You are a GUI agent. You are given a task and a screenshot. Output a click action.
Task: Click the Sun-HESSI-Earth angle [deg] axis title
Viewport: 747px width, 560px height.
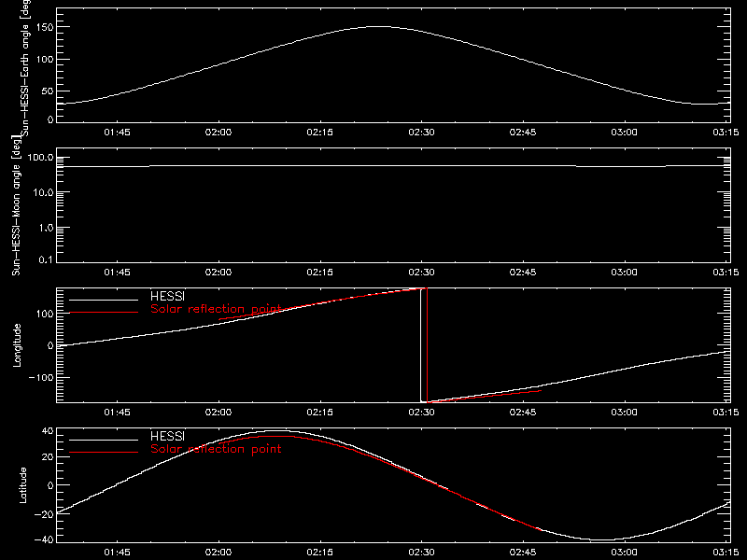[x=25, y=68]
